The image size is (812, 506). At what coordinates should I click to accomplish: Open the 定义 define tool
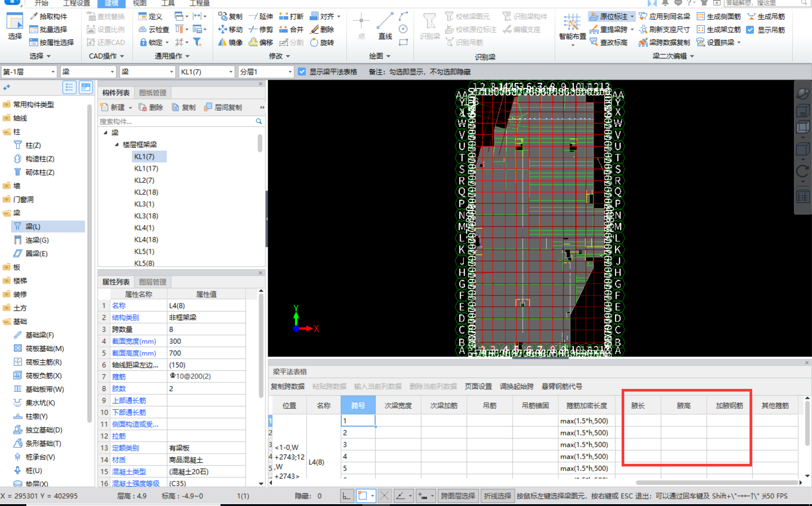151,16
